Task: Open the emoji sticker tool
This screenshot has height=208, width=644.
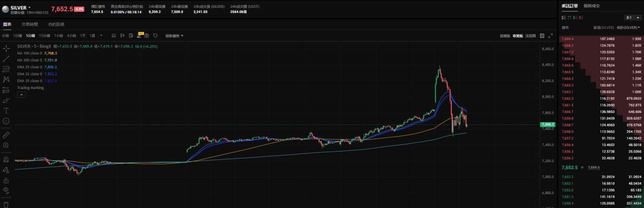Action: click(6, 121)
